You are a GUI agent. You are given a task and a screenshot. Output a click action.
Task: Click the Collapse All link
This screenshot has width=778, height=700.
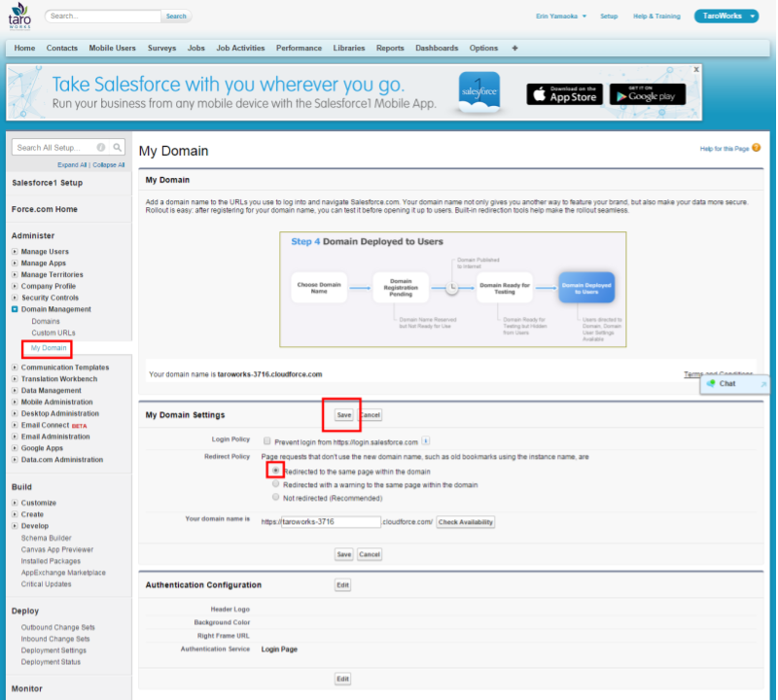click(x=109, y=164)
